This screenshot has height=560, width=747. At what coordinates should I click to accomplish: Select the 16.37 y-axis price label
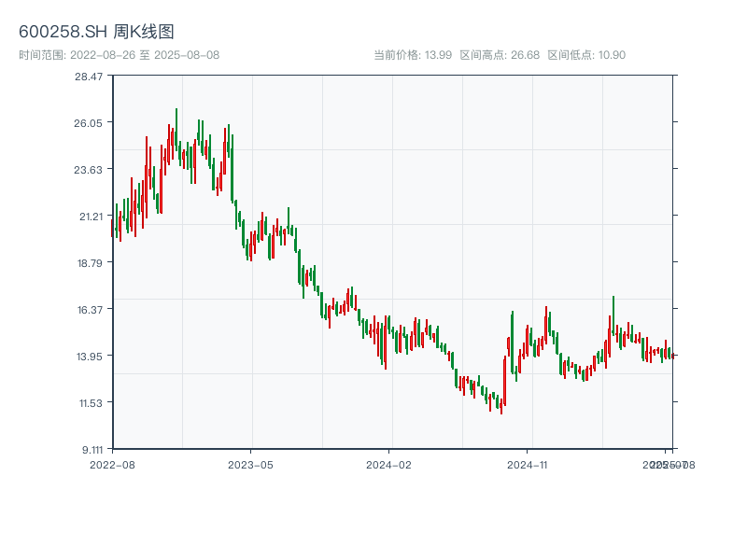pyautogui.click(x=89, y=309)
